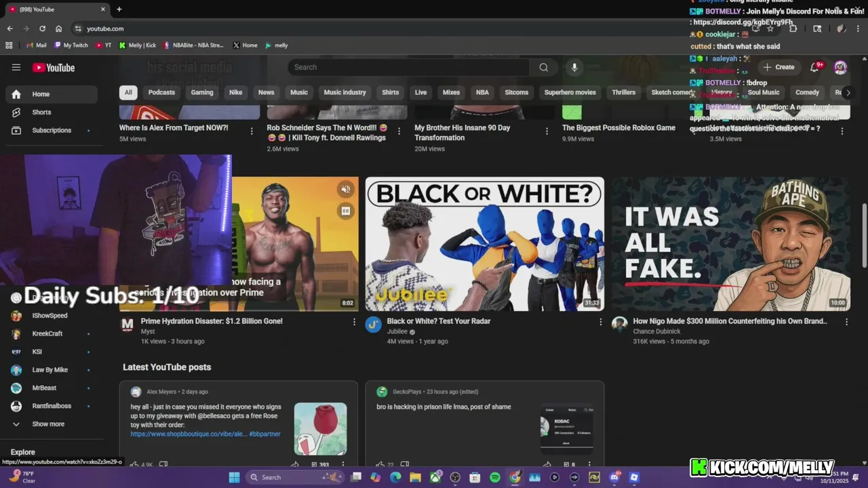Screen dimensions: 868x488
Task: Open KreekCraft subscription channel
Action: [x=52, y=333]
